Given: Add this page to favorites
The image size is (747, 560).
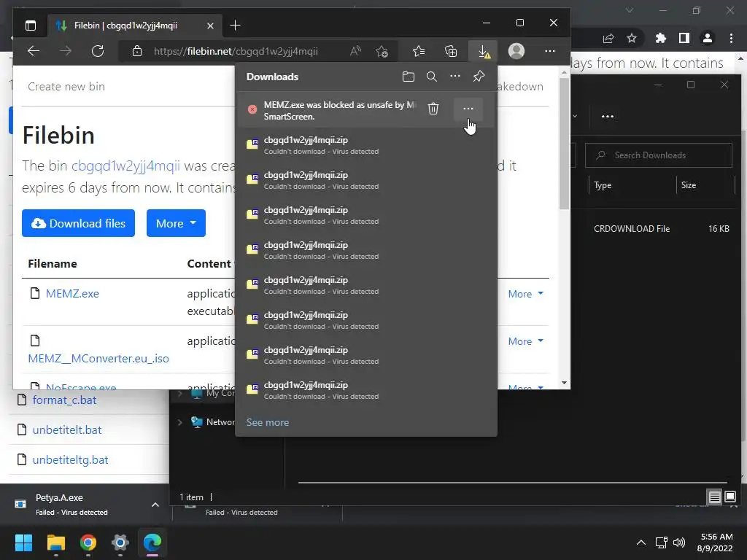Looking at the screenshot, I should point(382,51).
